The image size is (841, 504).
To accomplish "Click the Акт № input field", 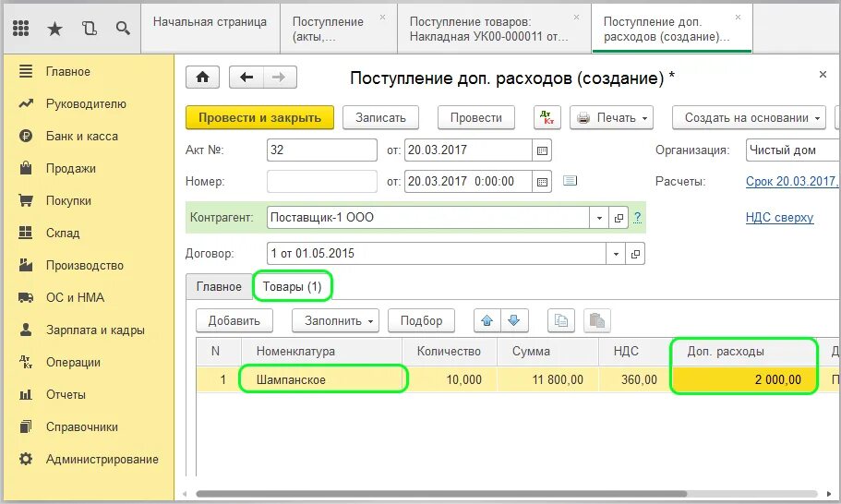I will pos(322,150).
